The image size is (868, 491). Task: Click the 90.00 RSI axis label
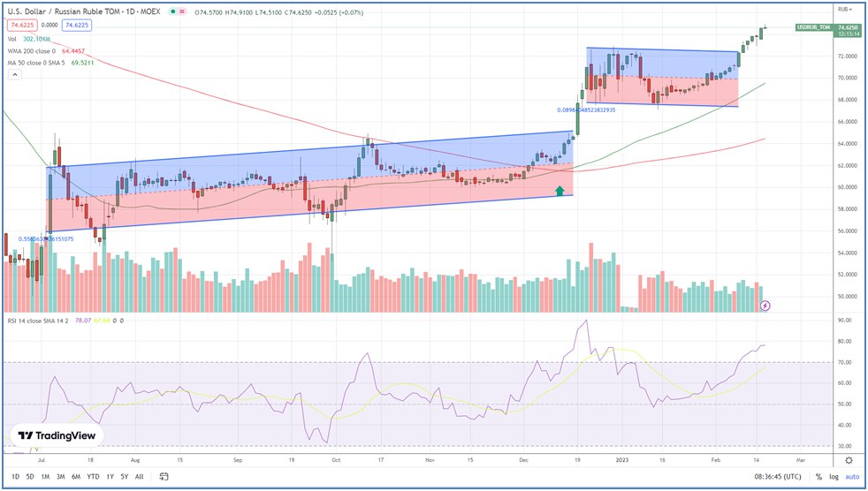tap(845, 321)
